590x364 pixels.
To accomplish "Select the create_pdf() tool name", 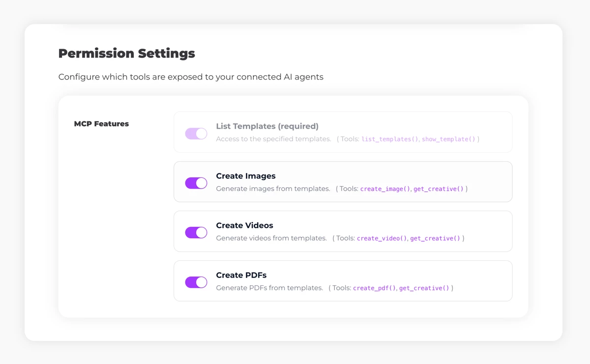I will click(x=374, y=288).
